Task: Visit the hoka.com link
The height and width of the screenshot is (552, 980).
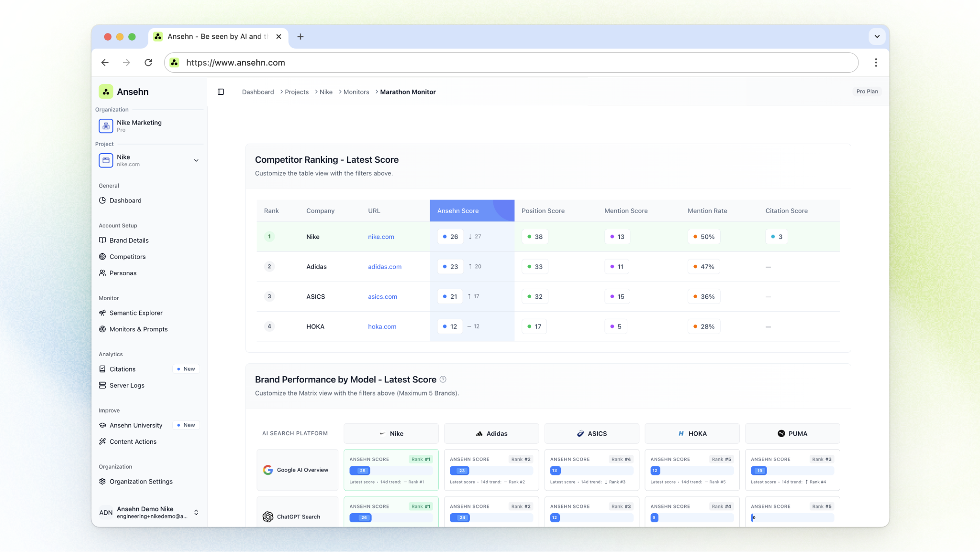Action: coord(382,327)
